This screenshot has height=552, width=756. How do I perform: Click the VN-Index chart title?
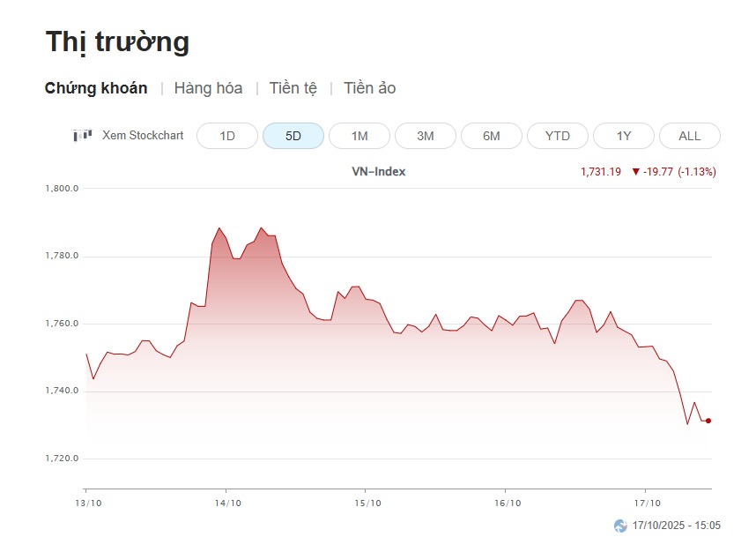379,172
